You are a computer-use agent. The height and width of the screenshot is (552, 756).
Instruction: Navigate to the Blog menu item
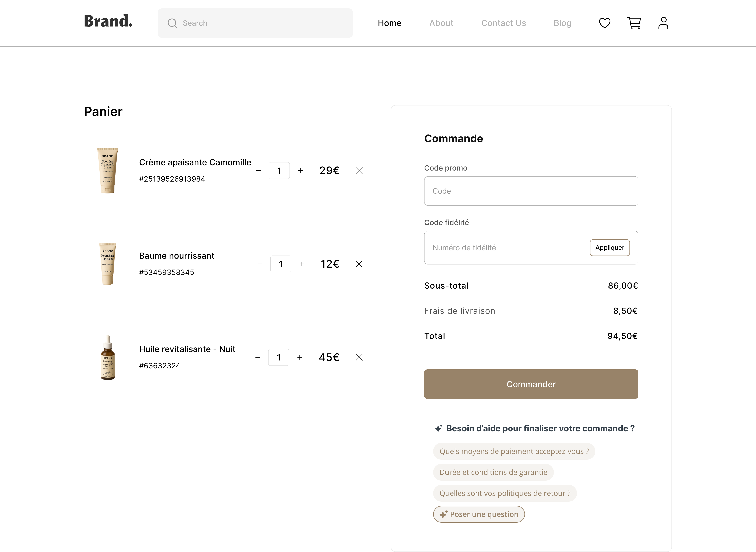(562, 23)
